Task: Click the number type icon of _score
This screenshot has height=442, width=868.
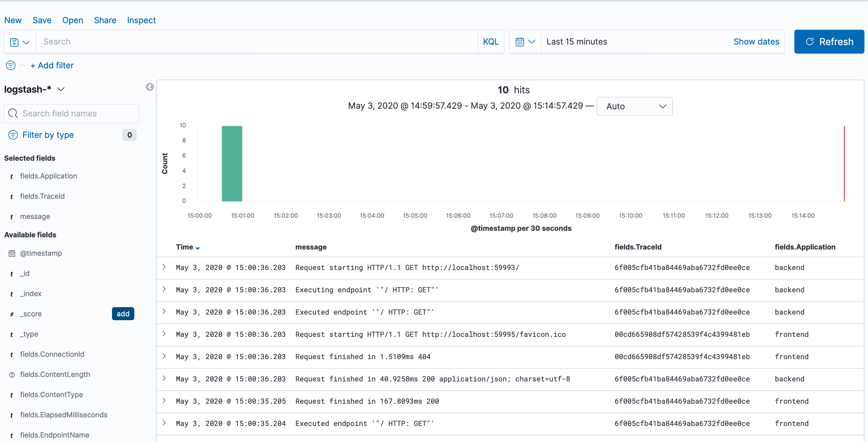Action: pos(12,314)
